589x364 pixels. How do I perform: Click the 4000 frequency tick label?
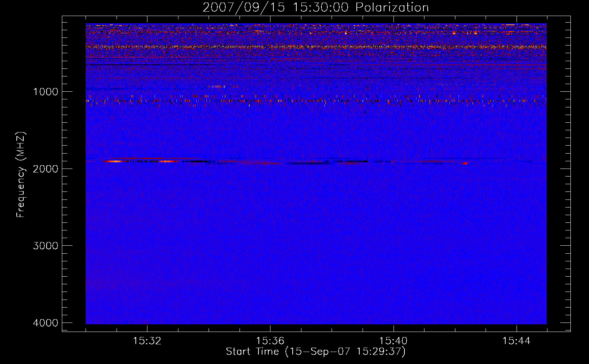click(x=46, y=323)
